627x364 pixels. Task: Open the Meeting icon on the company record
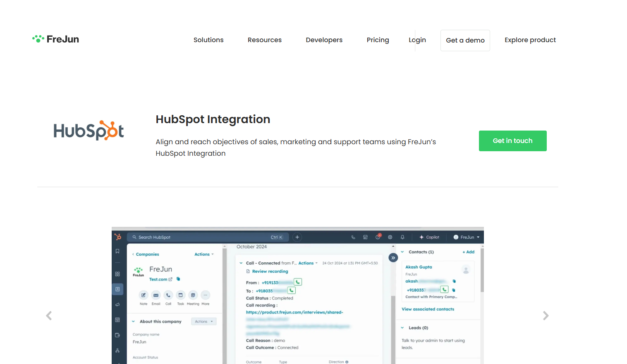[193, 296]
